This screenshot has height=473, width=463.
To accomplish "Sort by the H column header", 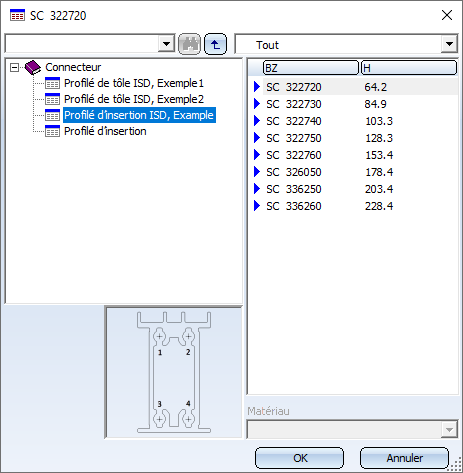I will [x=409, y=68].
